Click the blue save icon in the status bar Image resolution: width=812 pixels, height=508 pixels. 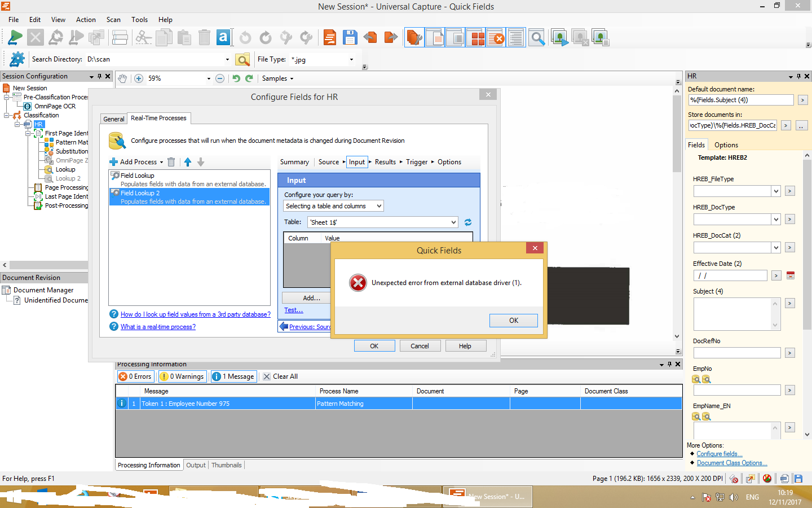[x=798, y=479]
